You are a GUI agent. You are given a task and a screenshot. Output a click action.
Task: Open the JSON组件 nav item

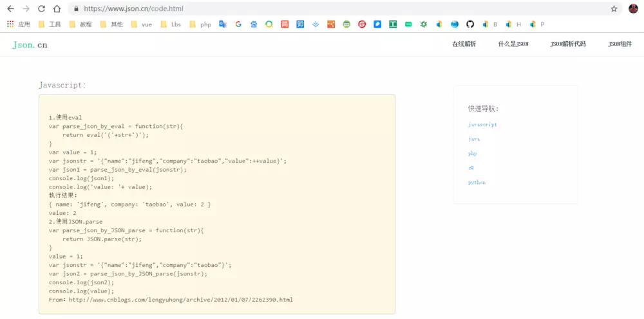620,44
